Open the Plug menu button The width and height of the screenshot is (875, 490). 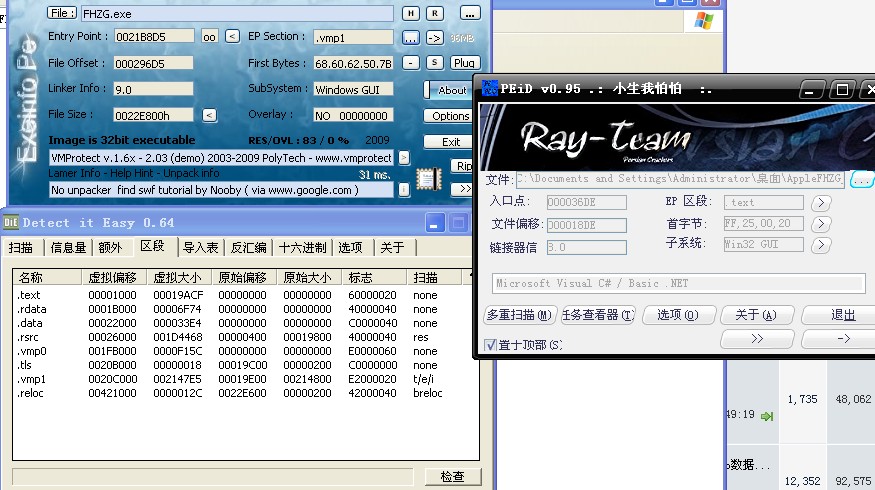(x=464, y=63)
